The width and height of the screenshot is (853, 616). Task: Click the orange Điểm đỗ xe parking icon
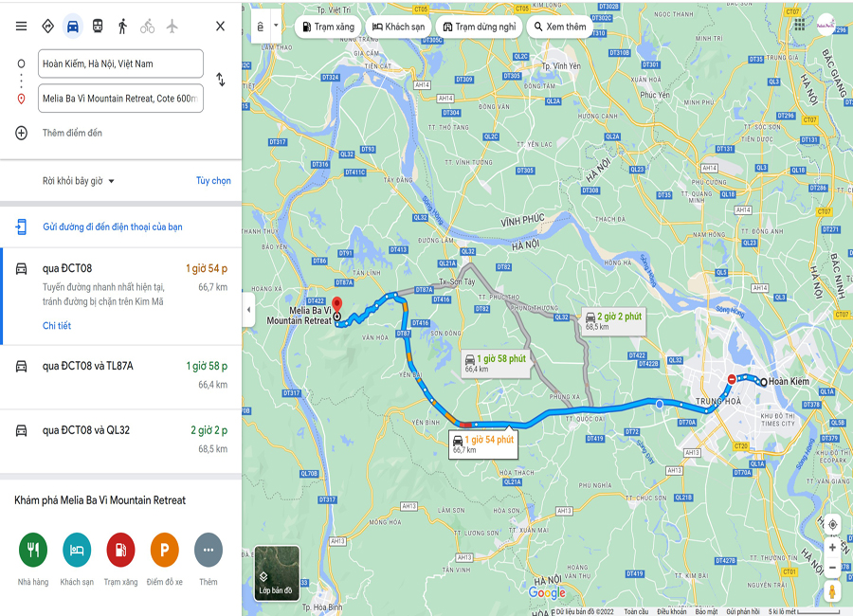tap(164, 550)
